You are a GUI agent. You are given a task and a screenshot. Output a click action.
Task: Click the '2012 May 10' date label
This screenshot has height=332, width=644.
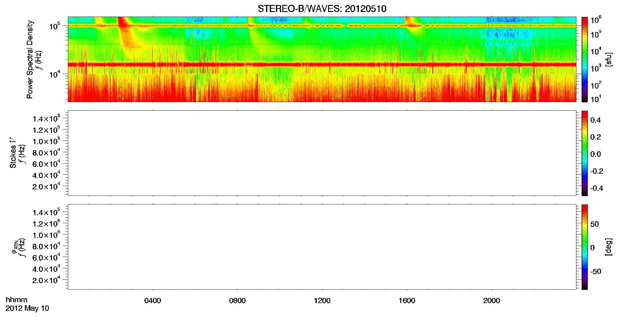click(x=27, y=308)
